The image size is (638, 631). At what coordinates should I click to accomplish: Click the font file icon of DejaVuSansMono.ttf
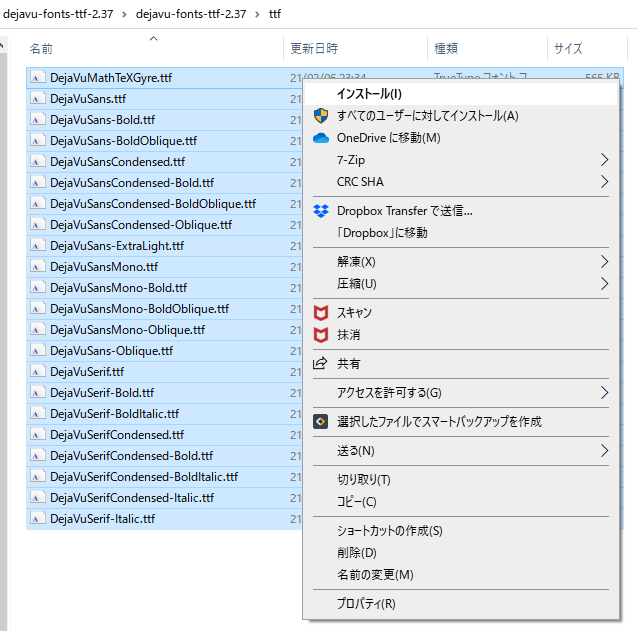pos(37,267)
